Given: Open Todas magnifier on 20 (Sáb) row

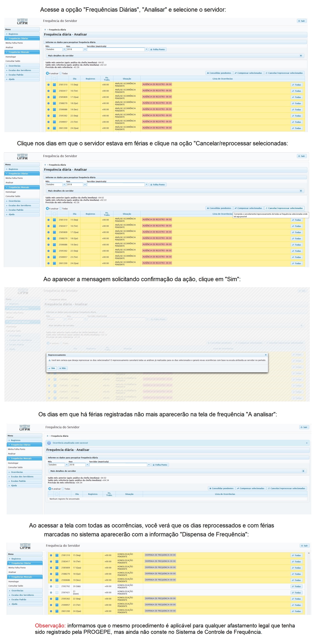Looking at the screenshot, I should pyautogui.click(x=296, y=587).
